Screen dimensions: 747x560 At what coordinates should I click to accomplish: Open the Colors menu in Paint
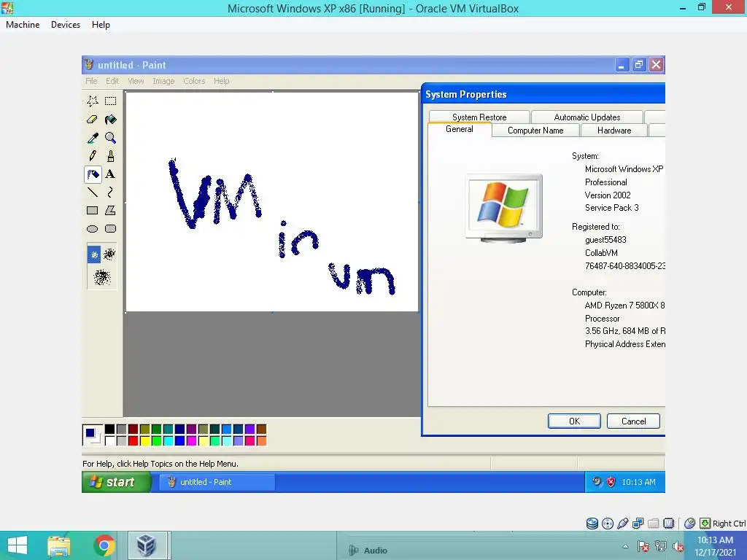coord(194,81)
